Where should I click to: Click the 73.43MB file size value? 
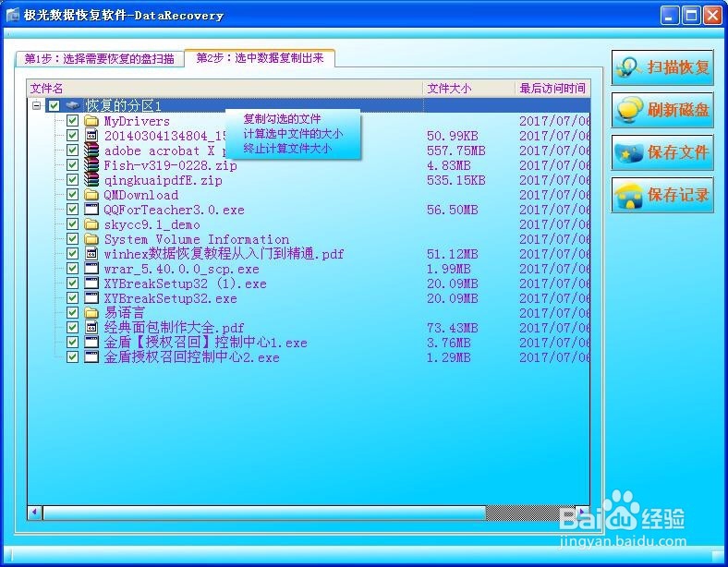[x=452, y=328]
